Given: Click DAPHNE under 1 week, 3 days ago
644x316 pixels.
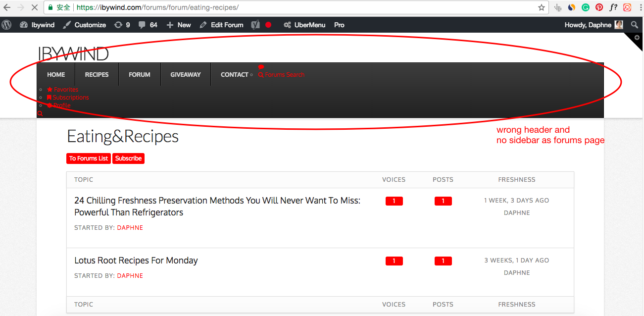Looking at the screenshot, I should coord(517,213).
